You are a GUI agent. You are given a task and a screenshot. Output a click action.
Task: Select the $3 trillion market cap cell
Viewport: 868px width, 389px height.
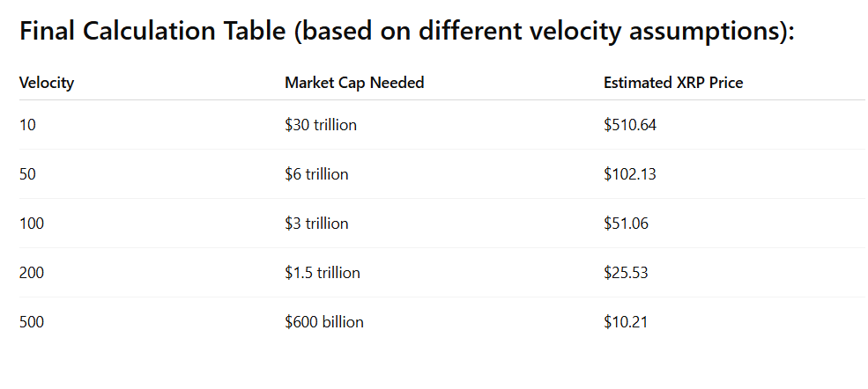point(316,224)
